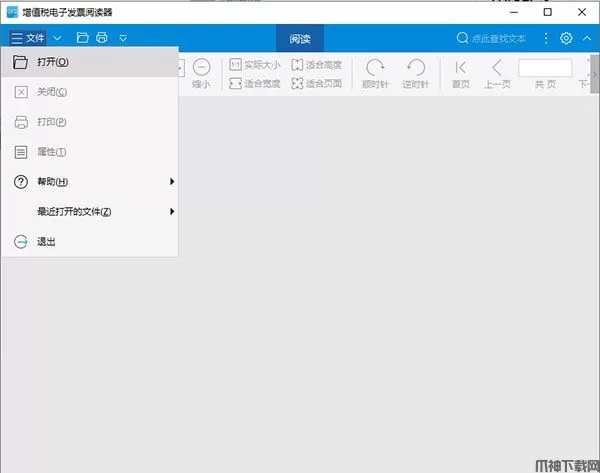Open the quick access customize arrow
Screen dimensions: 600x473
[x=123, y=38]
